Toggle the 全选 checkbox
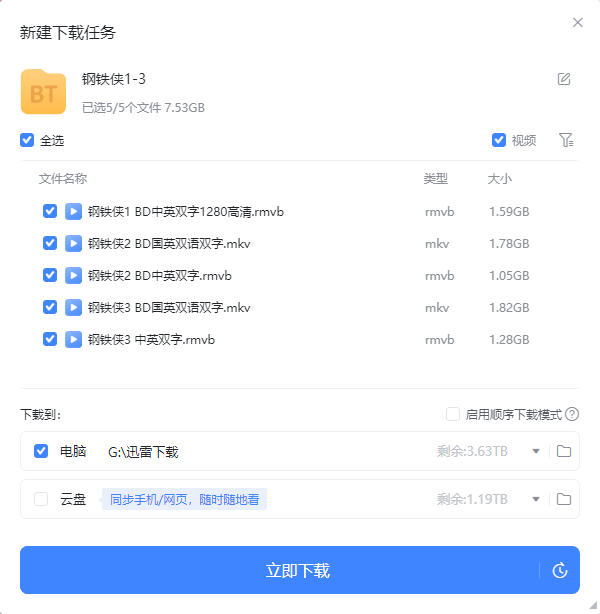Viewport: 600px width, 614px height. (27, 140)
